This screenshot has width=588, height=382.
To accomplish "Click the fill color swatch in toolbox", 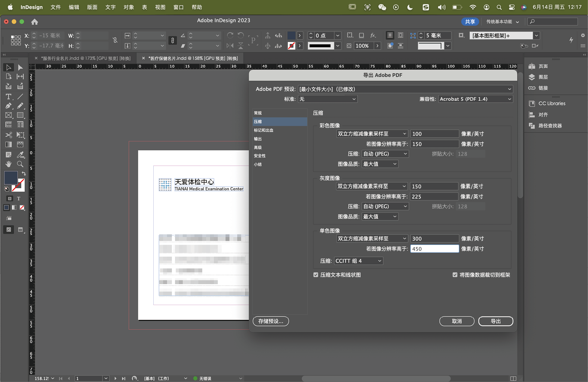I will (x=10, y=177).
